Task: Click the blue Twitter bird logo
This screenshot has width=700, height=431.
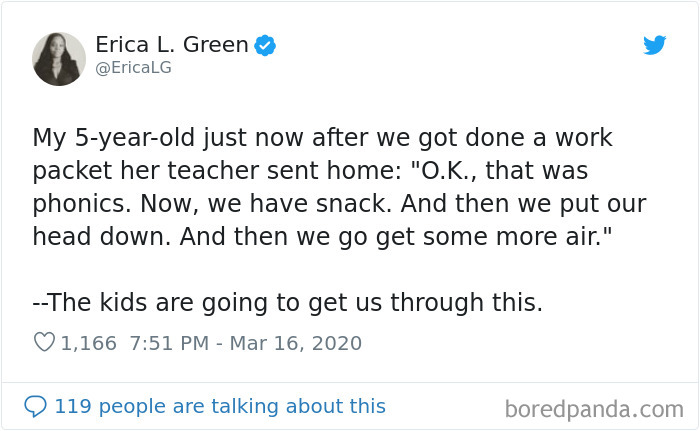Action: coord(654,45)
